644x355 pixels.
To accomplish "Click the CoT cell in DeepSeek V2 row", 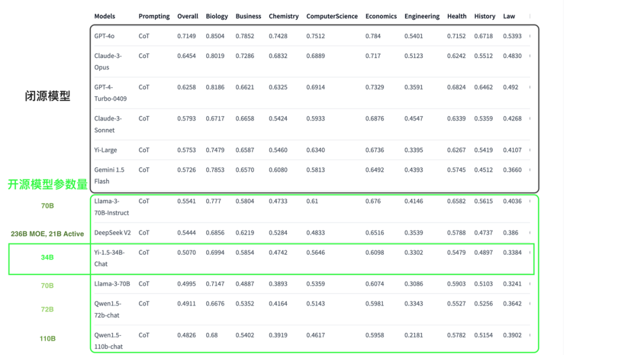I will [144, 233].
